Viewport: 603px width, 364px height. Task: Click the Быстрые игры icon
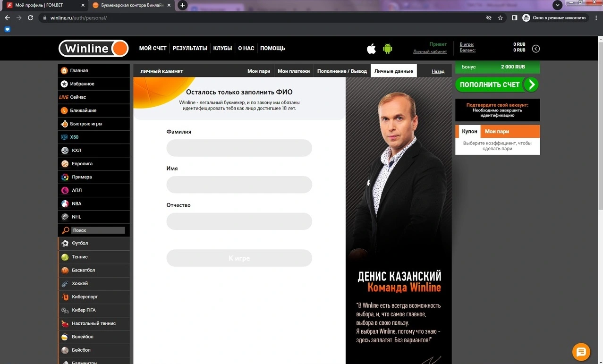64,124
